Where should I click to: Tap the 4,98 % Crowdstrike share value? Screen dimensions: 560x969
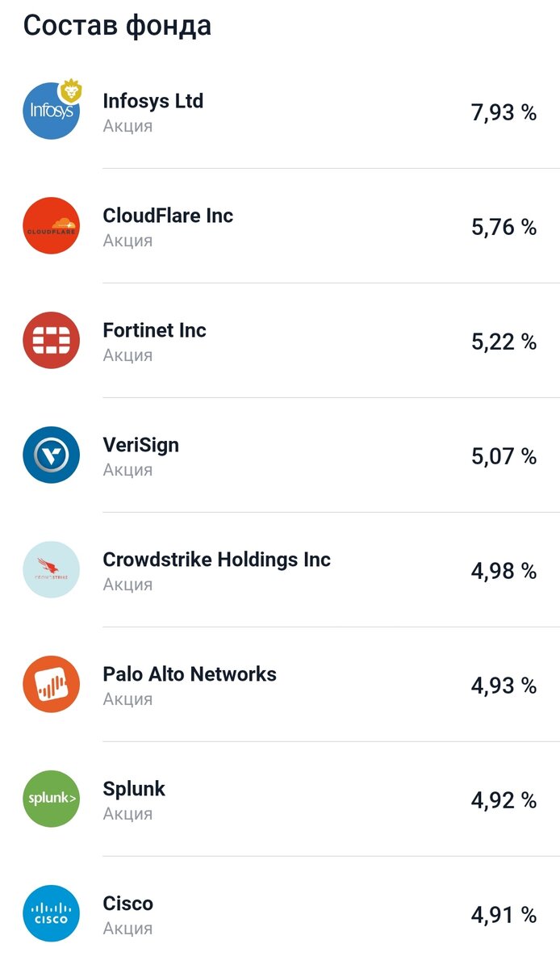504,571
